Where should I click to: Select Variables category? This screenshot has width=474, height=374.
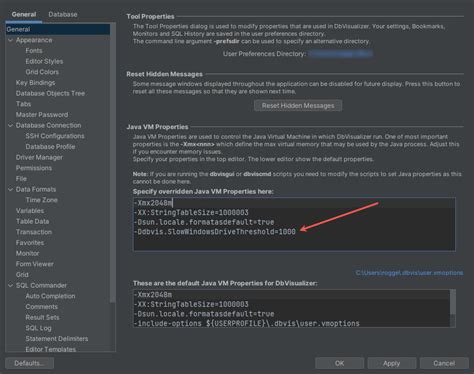pyautogui.click(x=30, y=211)
